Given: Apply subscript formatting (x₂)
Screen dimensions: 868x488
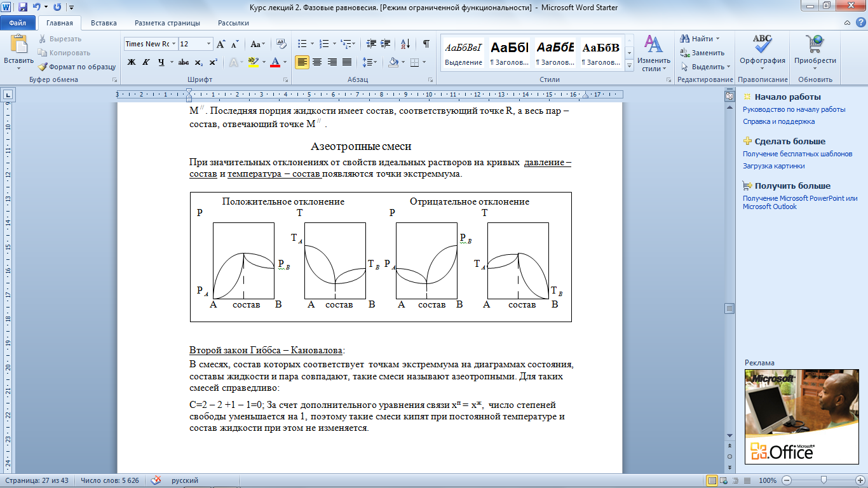Looking at the screenshot, I should pos(199,62).
